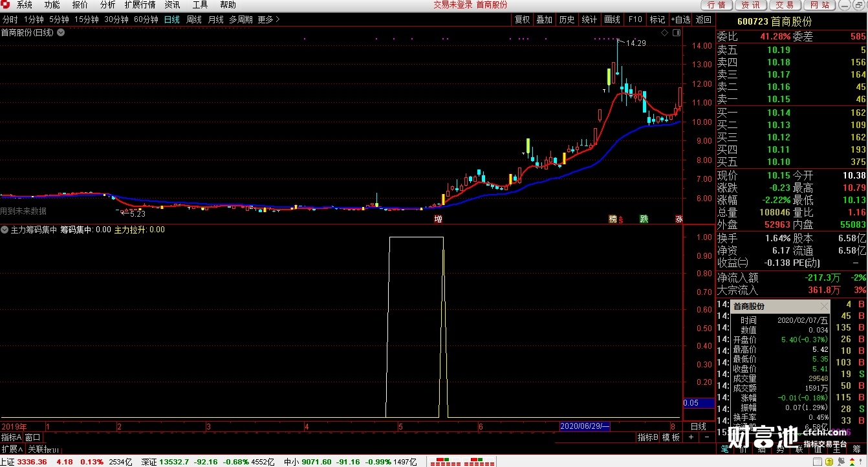This screenshot has height=467, width=868.
Task: Click the 模板 button
Action: [x=671, y=438]
